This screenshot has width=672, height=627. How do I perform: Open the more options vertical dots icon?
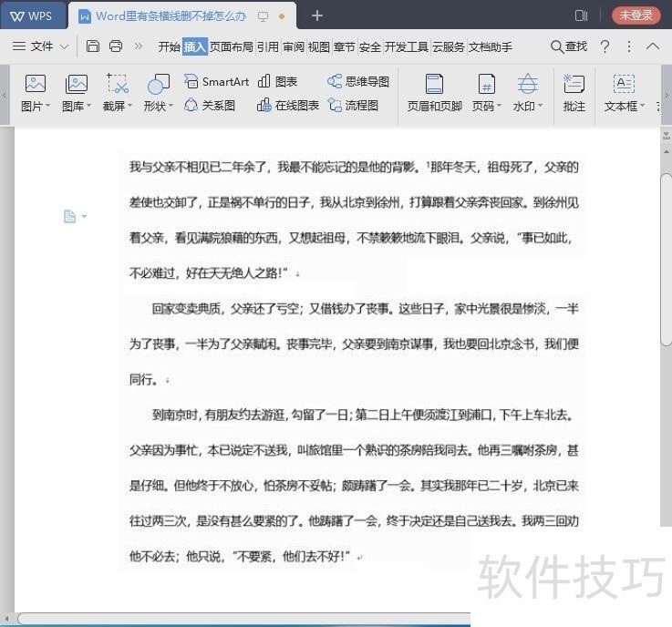coord(629,46)
